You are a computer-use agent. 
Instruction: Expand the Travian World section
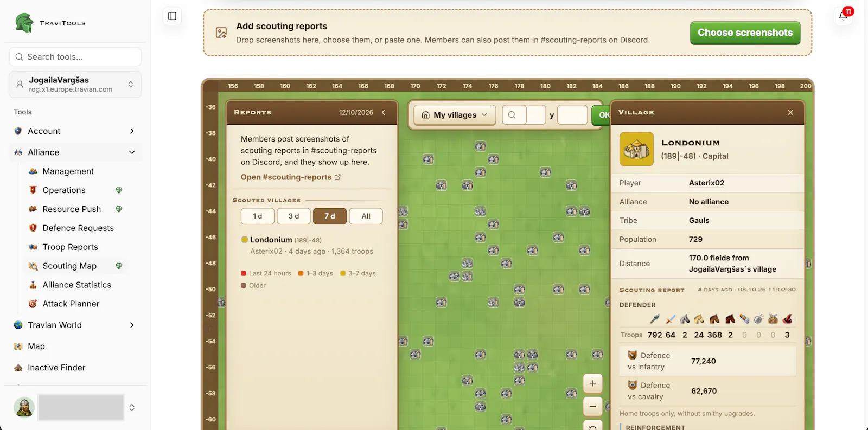(75, 325)
